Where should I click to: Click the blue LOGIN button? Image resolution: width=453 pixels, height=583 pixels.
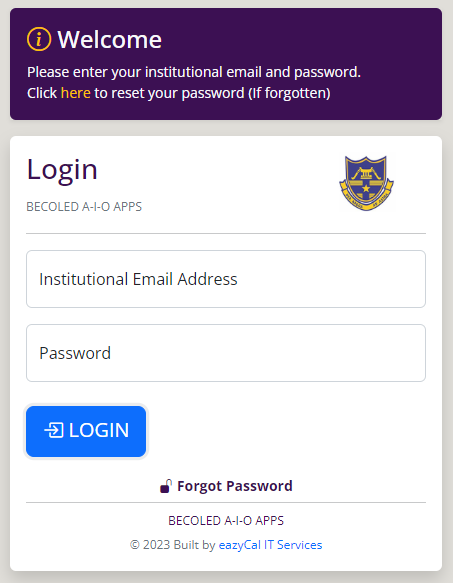(x=86, y=431)
